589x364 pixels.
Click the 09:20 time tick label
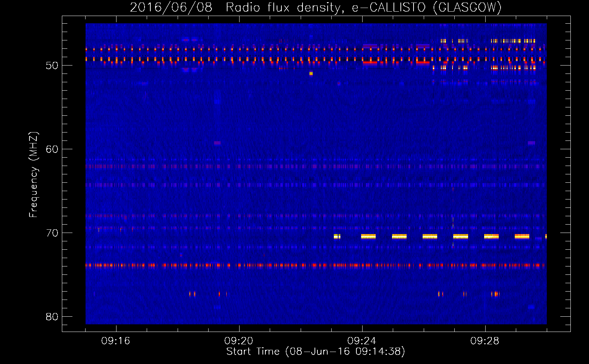coord(239,341)
